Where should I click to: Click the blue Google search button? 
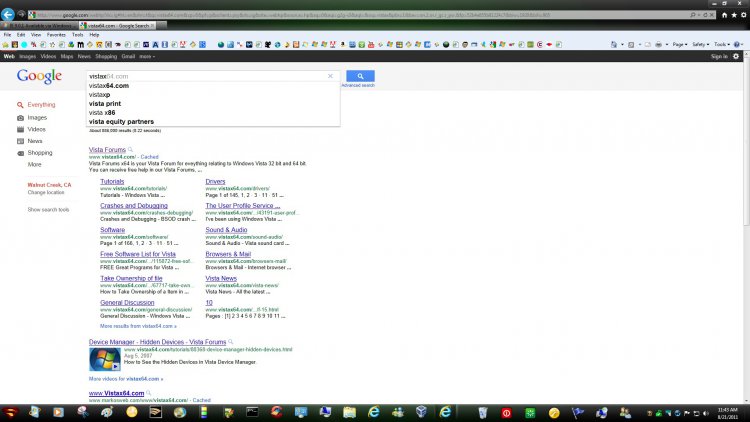pos(360,76)
